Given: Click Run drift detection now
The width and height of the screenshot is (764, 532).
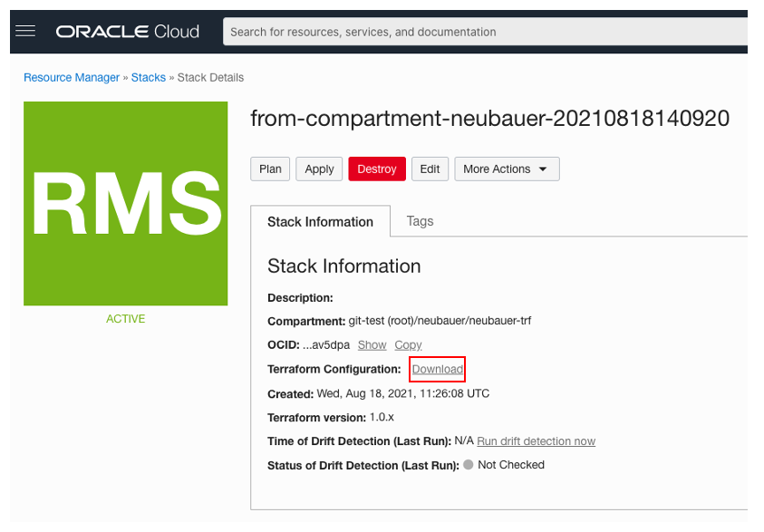Looking at the screenshot, I should point(536,441).
